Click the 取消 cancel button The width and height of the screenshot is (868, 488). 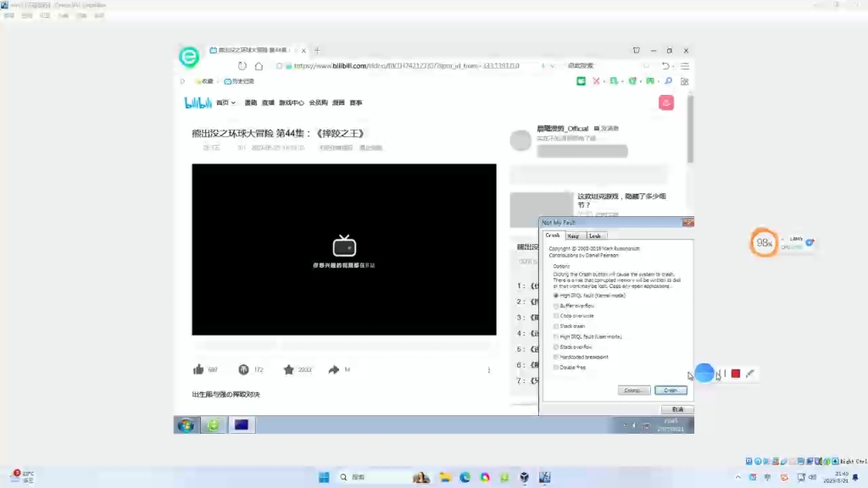click(x=677, y=409)
